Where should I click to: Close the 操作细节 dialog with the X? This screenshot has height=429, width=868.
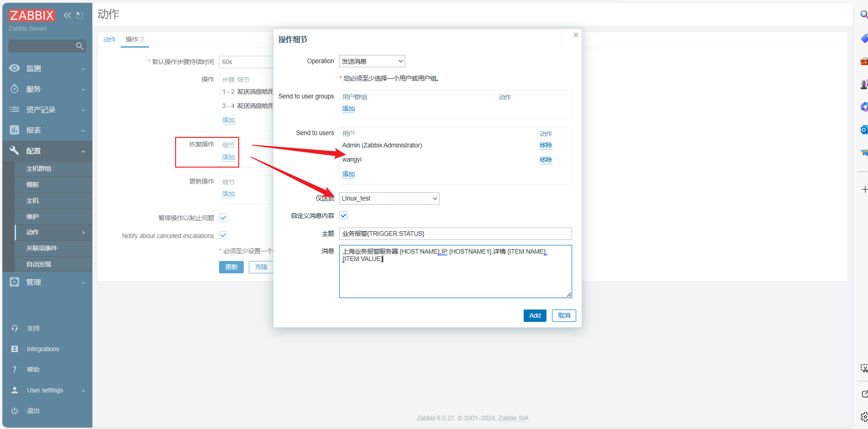[x=576, y=35]
